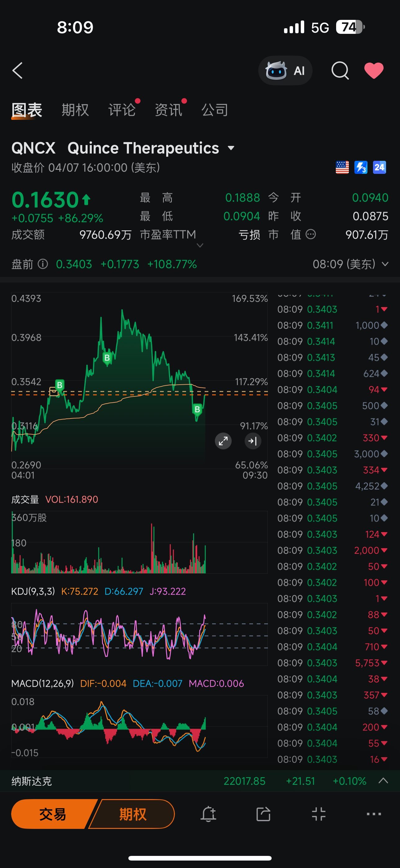Select the trade row with volume 4,252
400x868 pixels.
pos(332,486)
